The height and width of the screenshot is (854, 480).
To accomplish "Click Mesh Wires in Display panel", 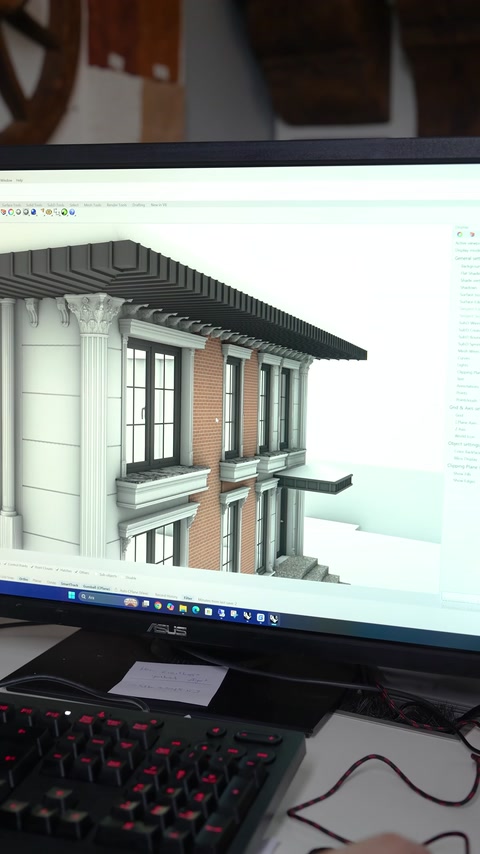I will 469,351.
